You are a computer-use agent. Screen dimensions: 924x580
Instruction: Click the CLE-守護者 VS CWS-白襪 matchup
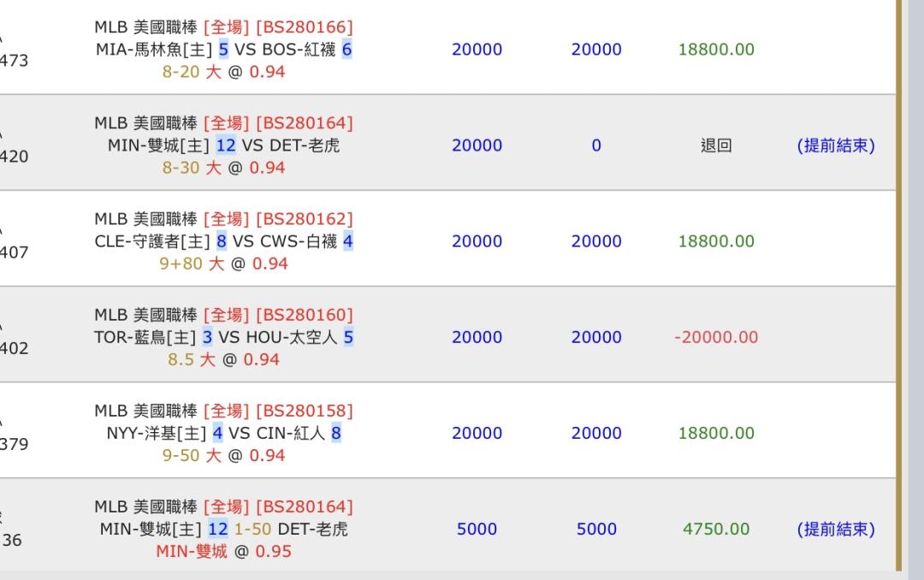tap(224, 241)
